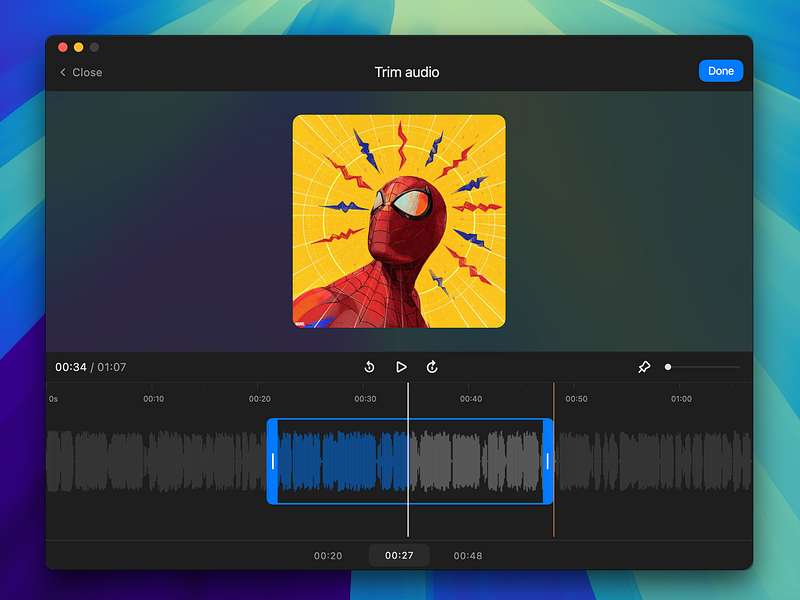This screenshot has width=800, height=600.
Task: Go back using the Close button
Action: point(81,72)
